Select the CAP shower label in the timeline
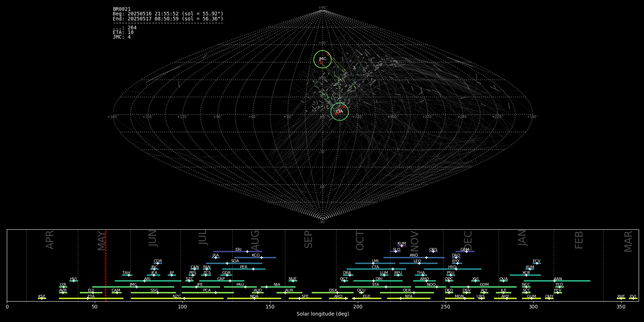This screenshot has height=322, width=644. click(221, 279)
